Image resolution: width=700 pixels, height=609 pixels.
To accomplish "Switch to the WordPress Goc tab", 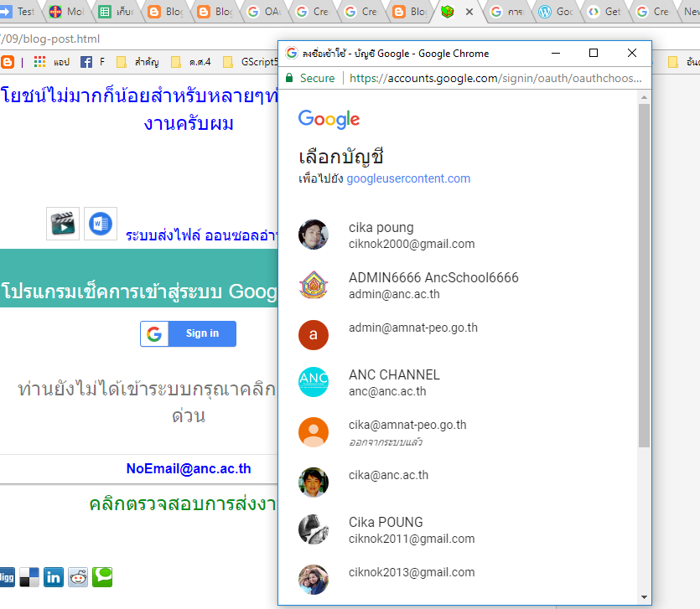I will point(557,12).
